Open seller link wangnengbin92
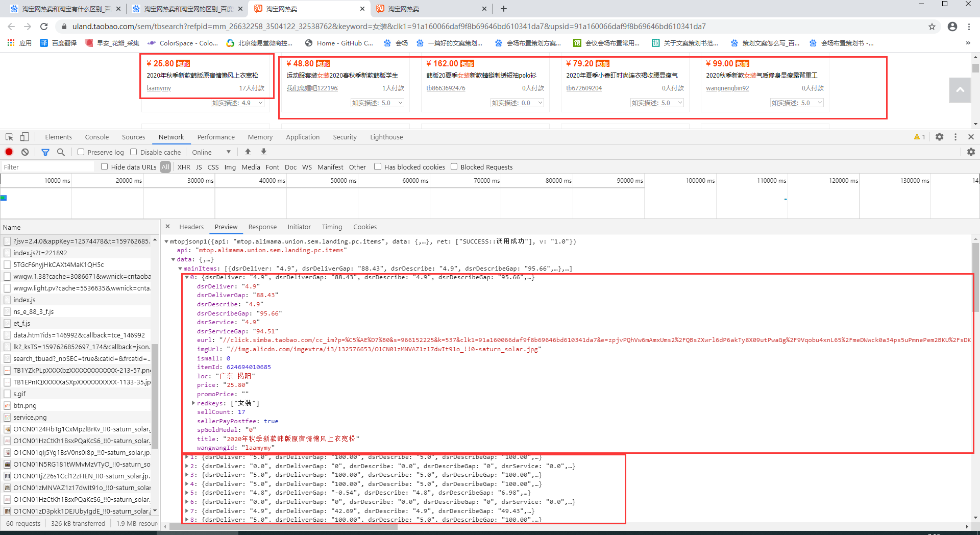980x535 pixels. point(727,88)
